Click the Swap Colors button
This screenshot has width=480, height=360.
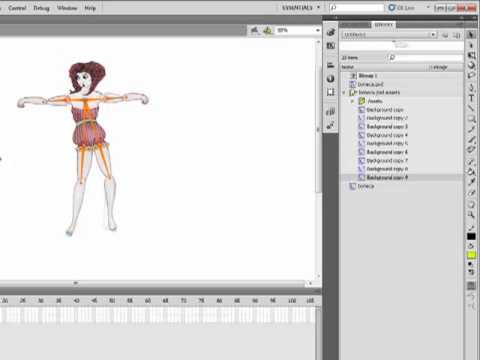[x=472, y=272]
